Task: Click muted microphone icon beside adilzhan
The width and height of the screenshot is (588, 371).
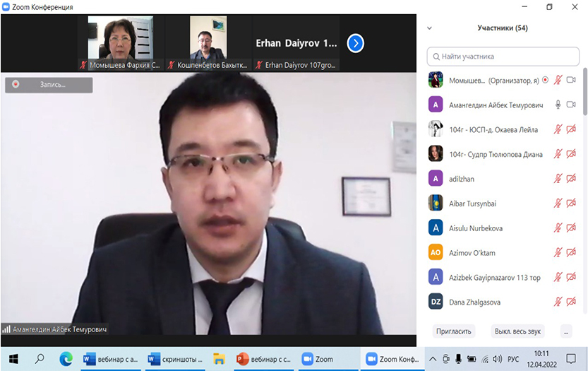Action: pos(558,179)
